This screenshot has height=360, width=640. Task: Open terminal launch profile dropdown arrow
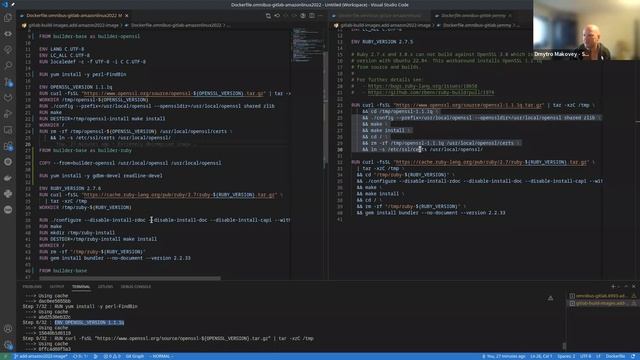[x=618, y=287]
